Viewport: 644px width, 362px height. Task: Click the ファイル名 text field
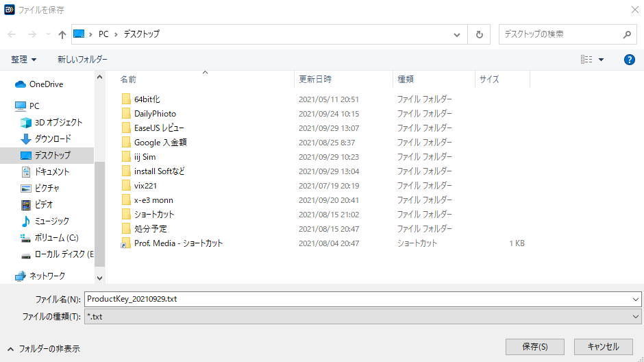[x=358, y=299]
